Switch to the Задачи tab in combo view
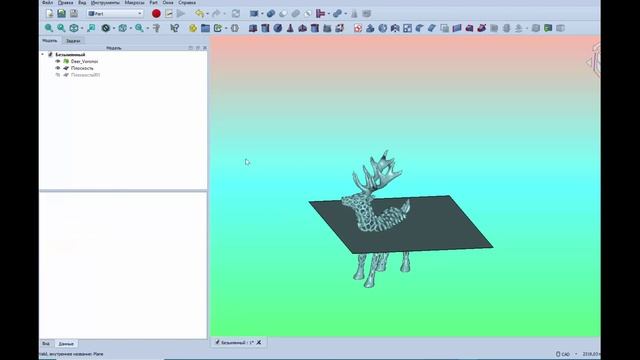This screenshot has width=640, height=360. coord(73,41)
